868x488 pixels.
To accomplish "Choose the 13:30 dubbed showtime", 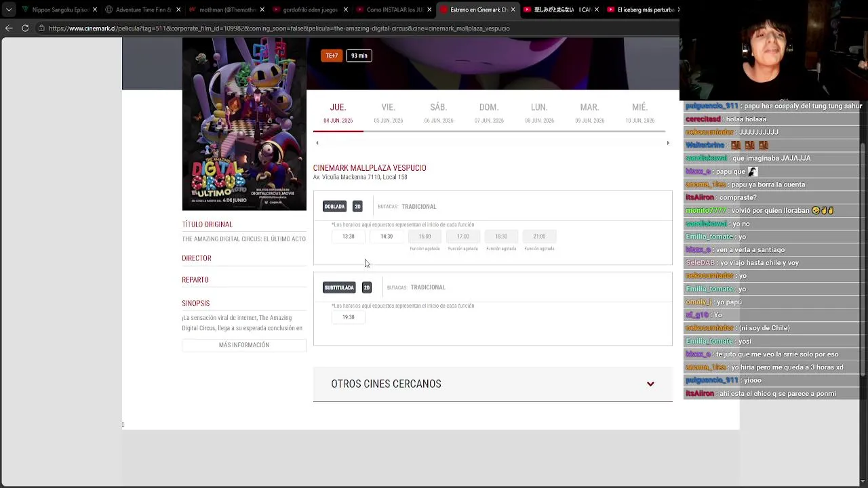I will tap(348, 237).
